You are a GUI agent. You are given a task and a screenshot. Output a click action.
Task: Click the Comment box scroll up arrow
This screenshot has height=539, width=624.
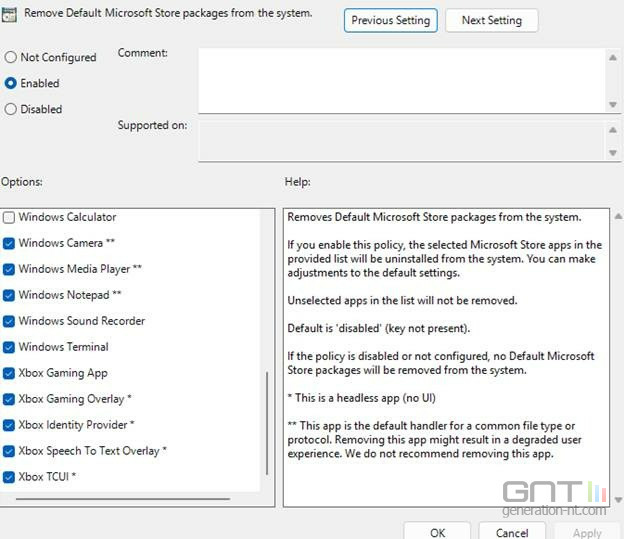point(613,58)
